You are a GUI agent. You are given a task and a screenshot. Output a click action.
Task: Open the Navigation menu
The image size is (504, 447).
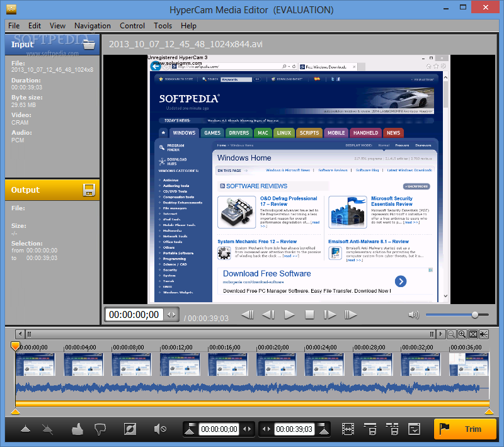[x=92, y=26]
